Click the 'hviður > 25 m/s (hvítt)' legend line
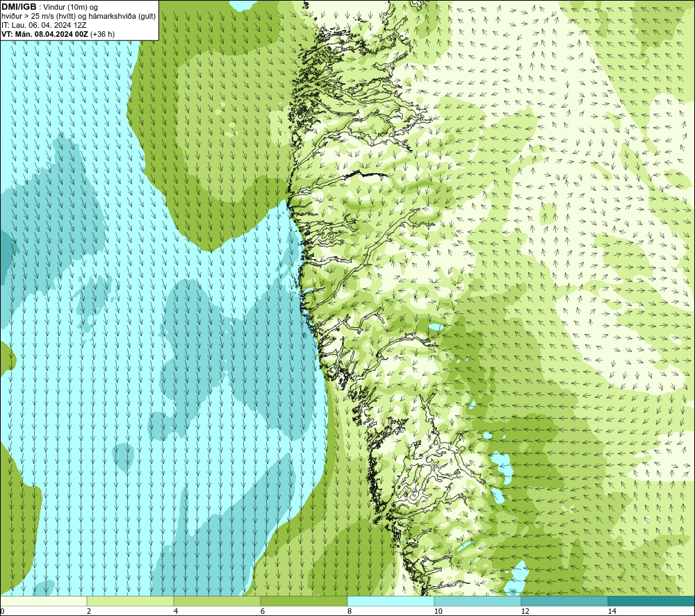 (79, 16)
